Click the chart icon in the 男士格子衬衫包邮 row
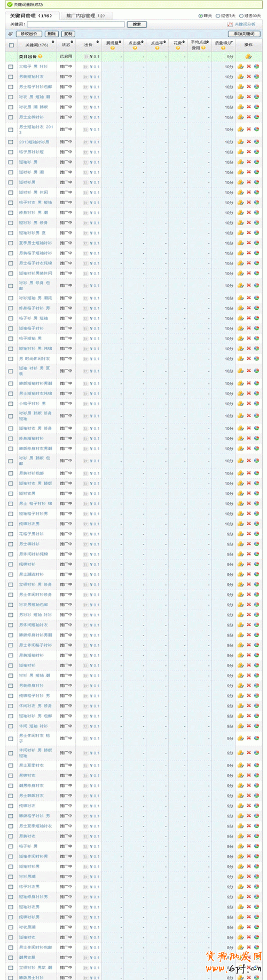267x980 pixels. [x=256, y=87]
